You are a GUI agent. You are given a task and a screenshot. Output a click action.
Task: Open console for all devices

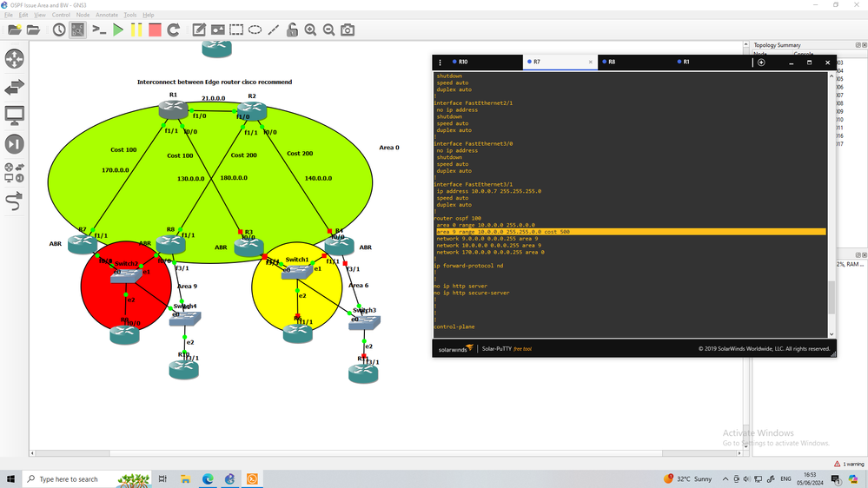pyautogui.click(x=99, y=30)
